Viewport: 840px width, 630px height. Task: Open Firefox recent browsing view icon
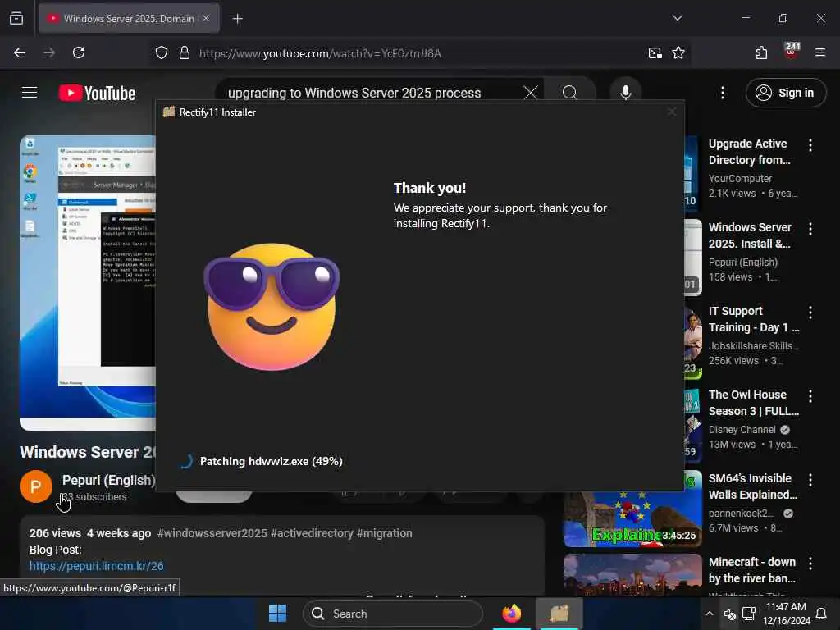click(16, 18)
